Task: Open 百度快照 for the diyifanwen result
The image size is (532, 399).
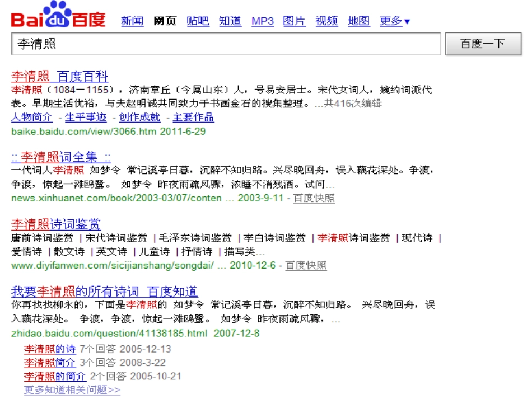Action: (306, 265)
